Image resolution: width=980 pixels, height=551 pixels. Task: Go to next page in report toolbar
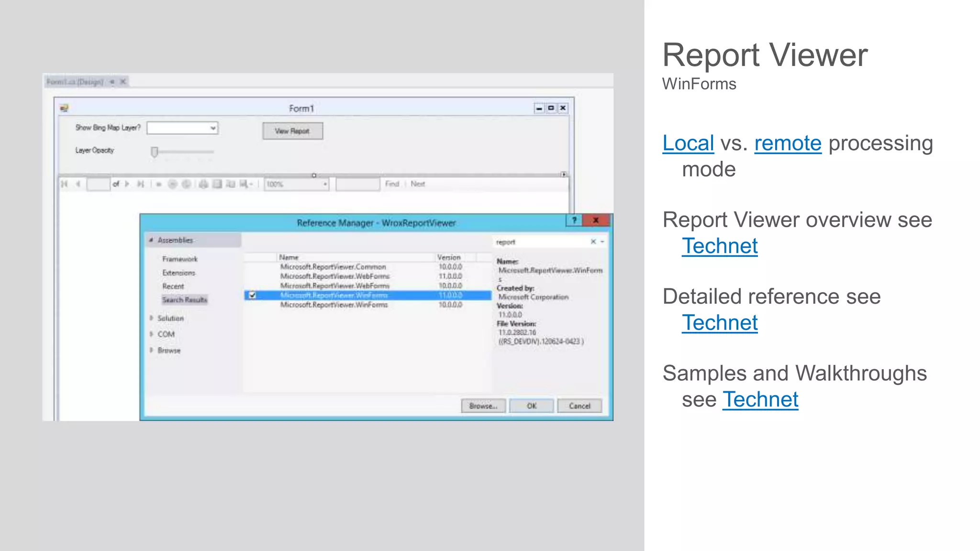127,184
